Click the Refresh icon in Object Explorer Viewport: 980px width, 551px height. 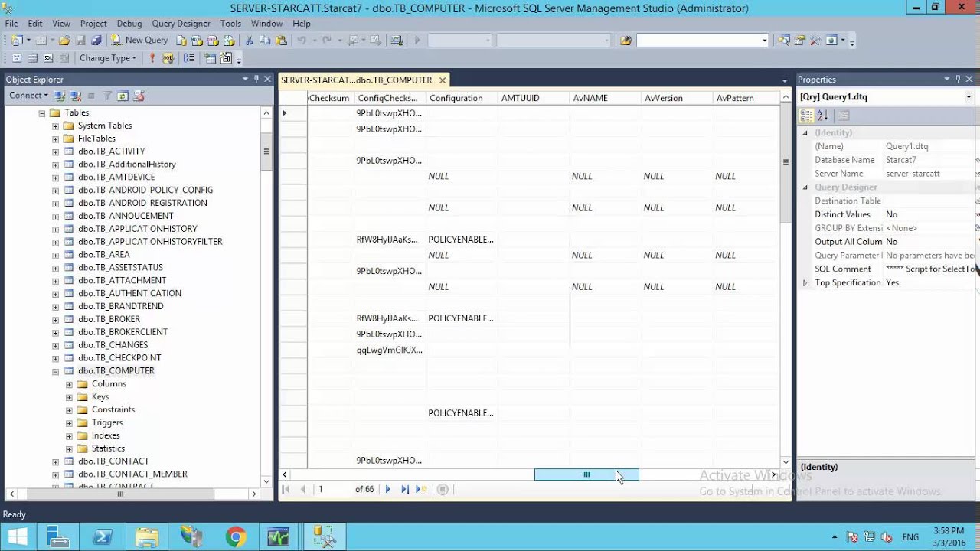pos(122,96)
